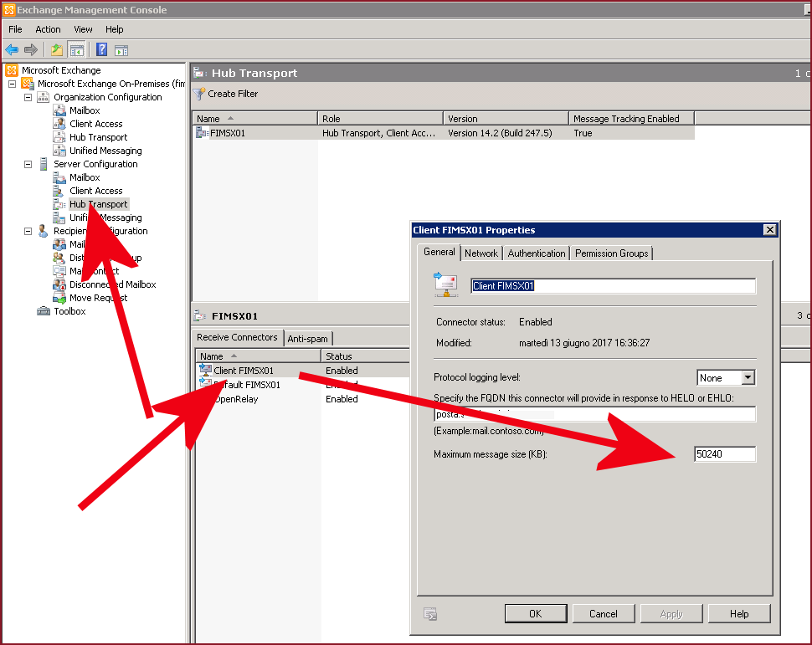Screen dimensions: 812x645
Task: Select Hub Transport under Server Configuration
Action: (99, 204)
